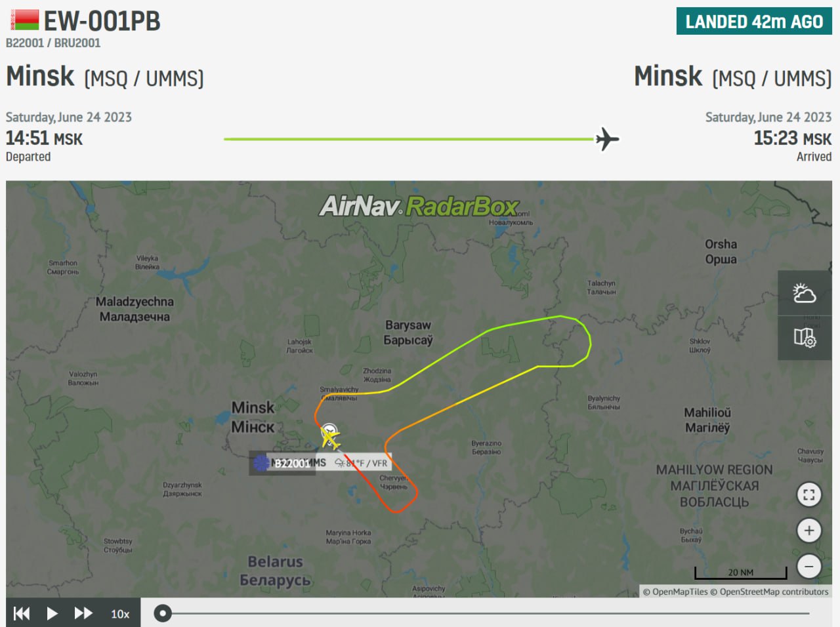840x627 pixels.
Task: Click the LANDED 42m AGO badge
Action: tap(754, 22)
